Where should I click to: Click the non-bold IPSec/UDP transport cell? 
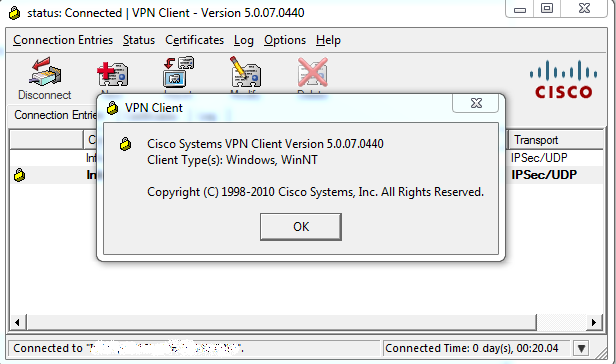[539, 158]
